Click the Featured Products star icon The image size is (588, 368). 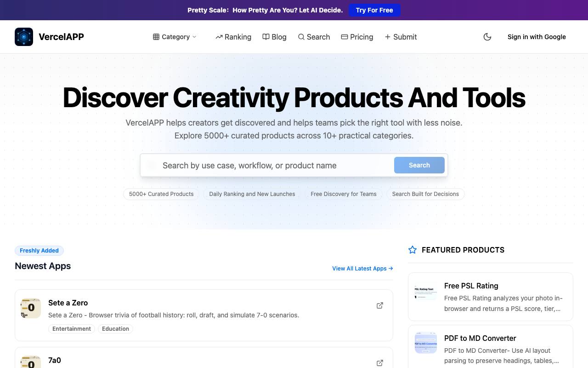coord(413,250)
